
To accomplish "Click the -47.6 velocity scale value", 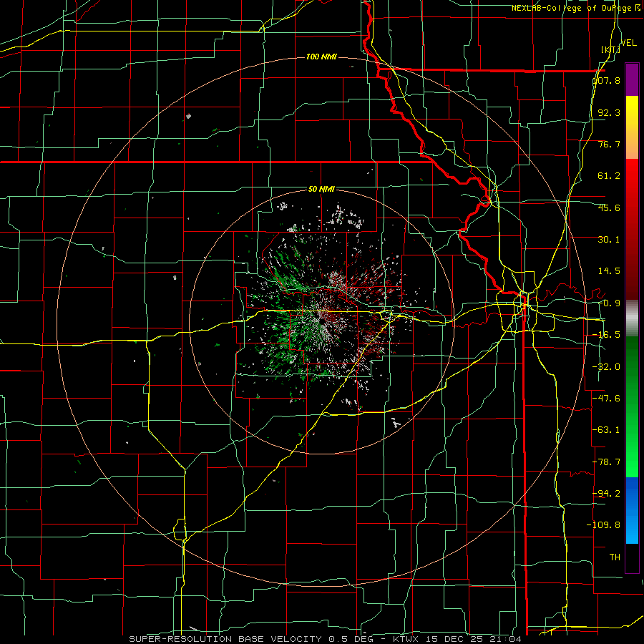I will pyautogui.click(x=607, y=399).
